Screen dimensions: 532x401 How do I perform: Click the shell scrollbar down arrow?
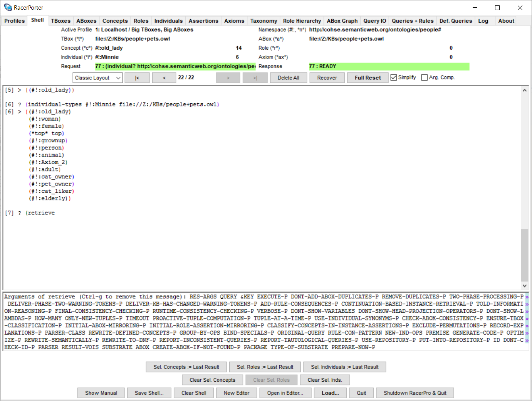click(524, 286)
